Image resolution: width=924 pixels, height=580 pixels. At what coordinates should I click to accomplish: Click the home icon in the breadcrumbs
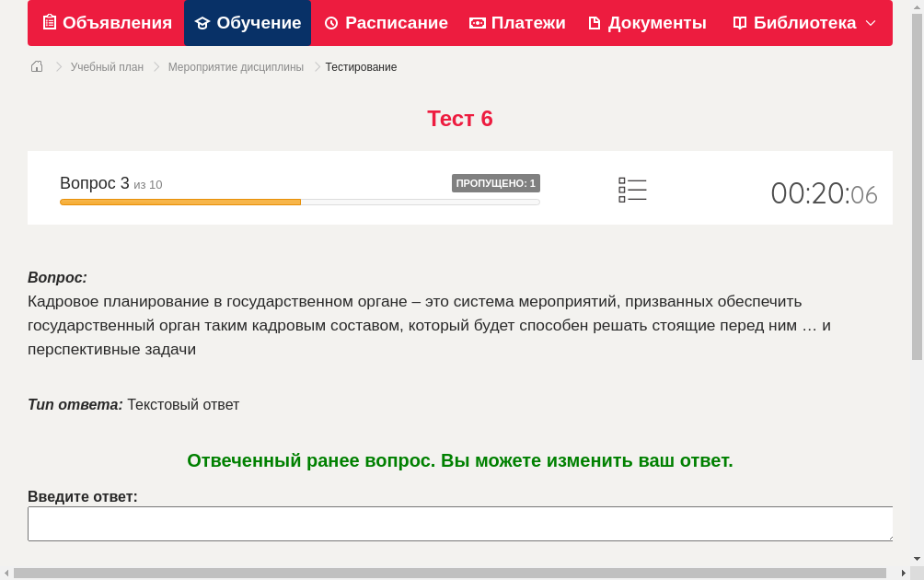point(36,66)
